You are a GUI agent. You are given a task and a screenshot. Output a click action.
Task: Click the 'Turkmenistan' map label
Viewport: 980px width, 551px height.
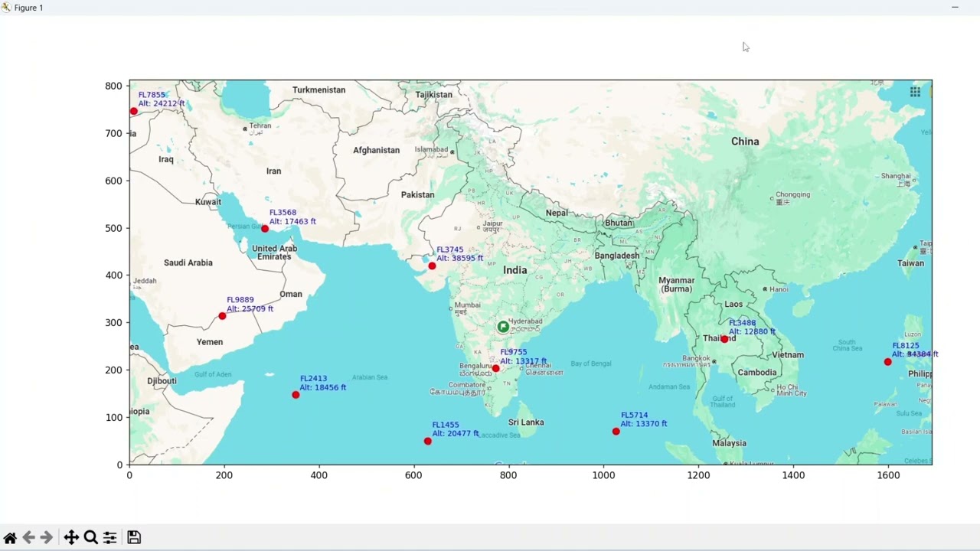[319, 90]
